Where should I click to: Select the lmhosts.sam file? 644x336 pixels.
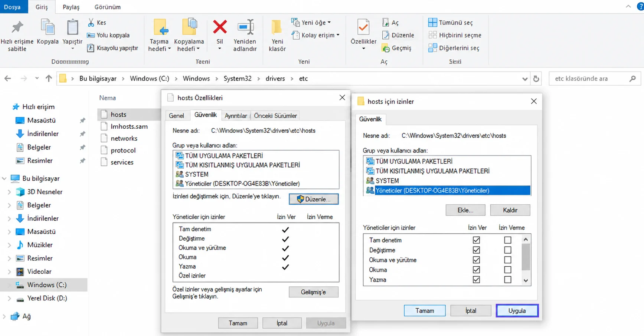[124, 126]
